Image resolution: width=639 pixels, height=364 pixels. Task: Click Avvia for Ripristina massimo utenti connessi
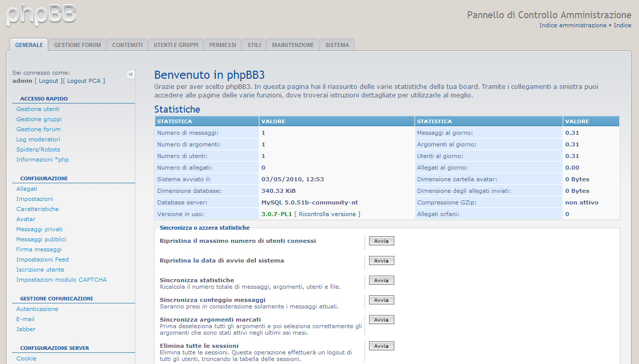381,241
